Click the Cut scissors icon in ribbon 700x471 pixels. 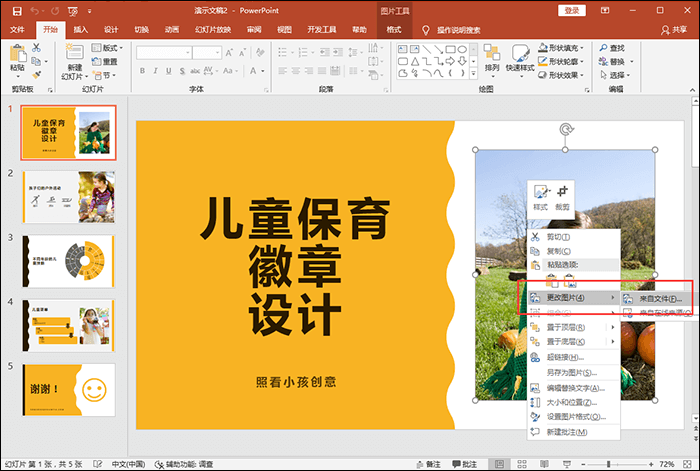37,47
